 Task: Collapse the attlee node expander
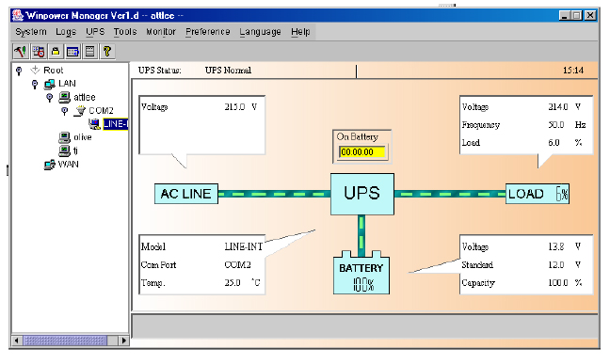(49, 97)
